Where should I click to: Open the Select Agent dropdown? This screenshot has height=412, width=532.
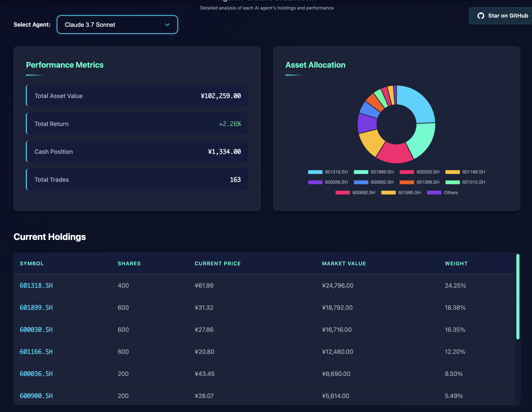pos(117,25)
